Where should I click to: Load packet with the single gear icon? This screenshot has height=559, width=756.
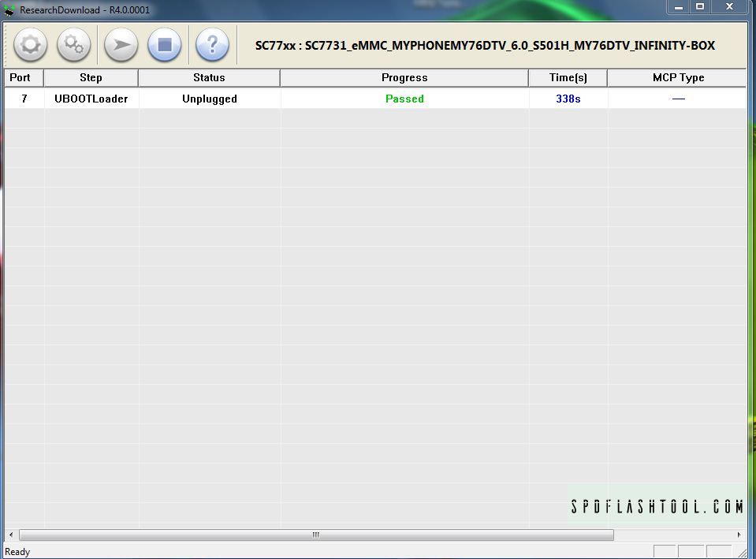[31, 45]
